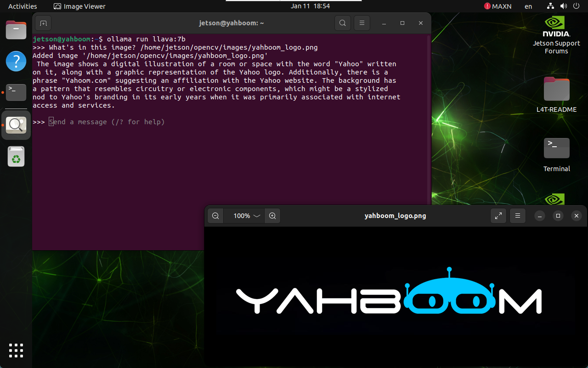This screenshot has width=588, height=368.
Task: Open the network status icon
Action: click(x=551, y=6)
